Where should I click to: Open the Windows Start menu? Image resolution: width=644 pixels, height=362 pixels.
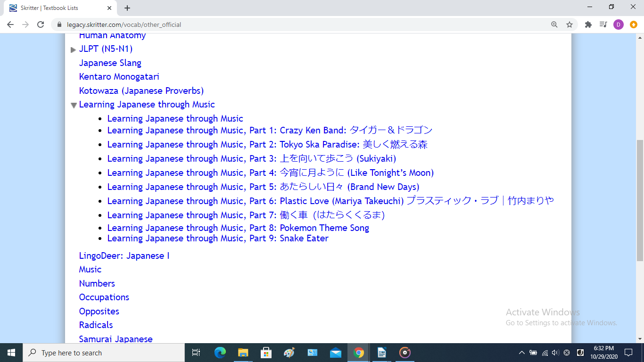click(x=11, y=353)
